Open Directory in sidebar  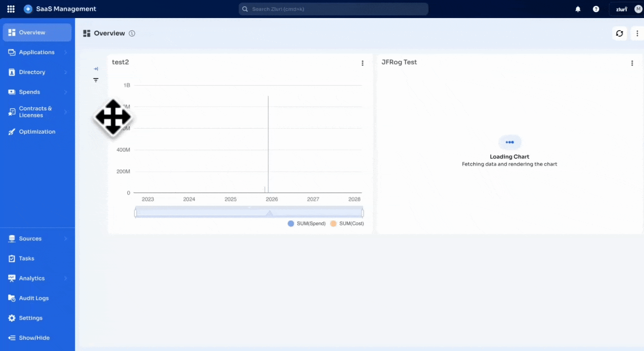coord(37,72)
